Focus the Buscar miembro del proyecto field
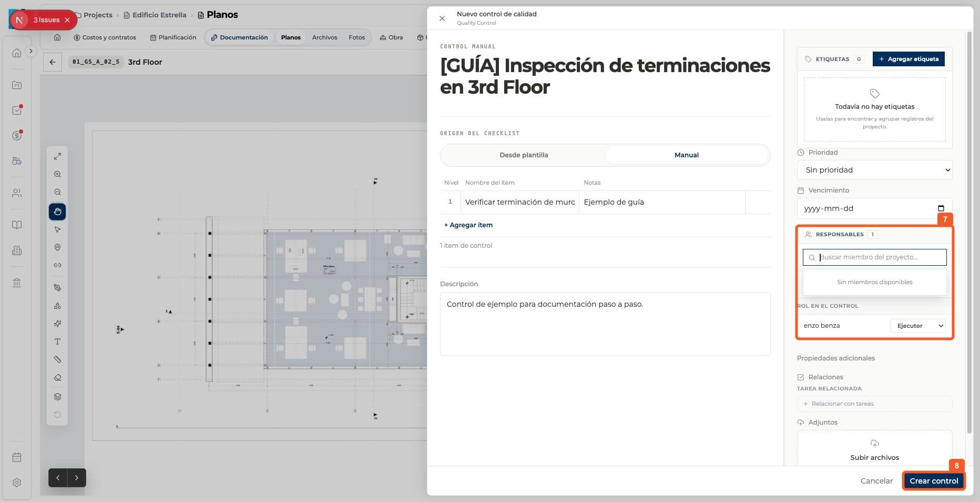980x502 pixels. coord(874,257)
